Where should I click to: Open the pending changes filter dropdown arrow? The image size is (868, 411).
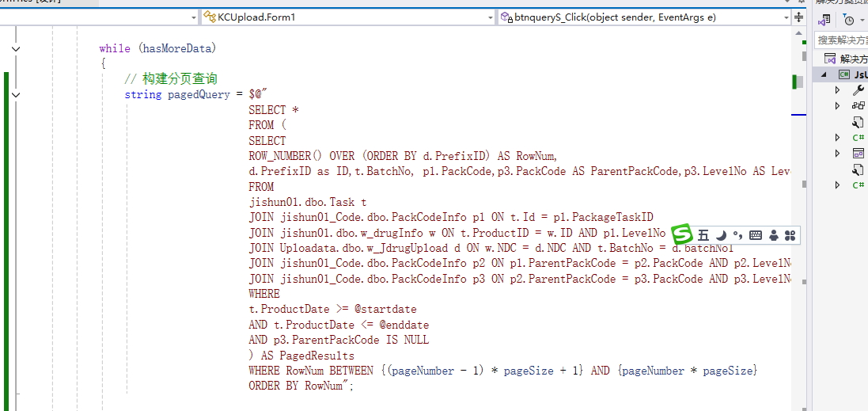pos(861,21)
